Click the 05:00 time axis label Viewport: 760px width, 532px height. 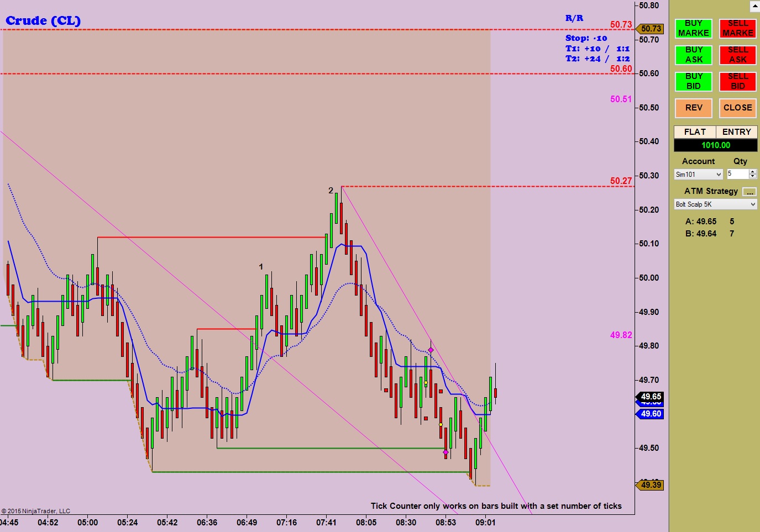point(87,523)
